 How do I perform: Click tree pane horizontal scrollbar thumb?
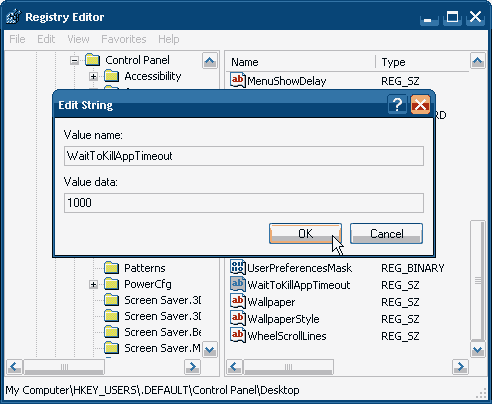64,367
